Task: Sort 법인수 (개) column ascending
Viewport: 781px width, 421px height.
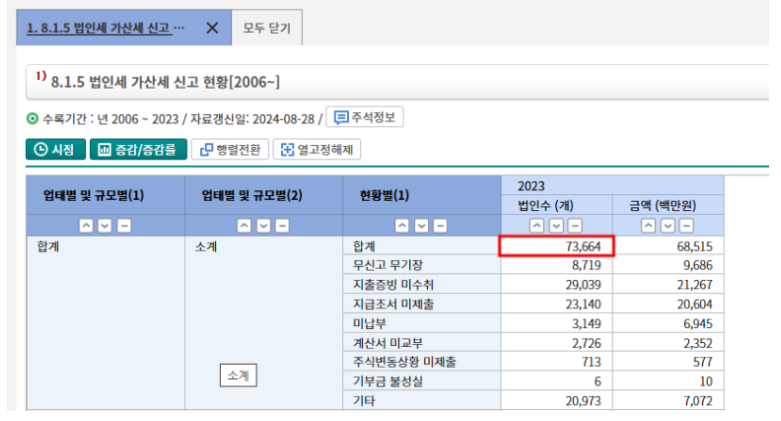Action: [x=538, y=226]
